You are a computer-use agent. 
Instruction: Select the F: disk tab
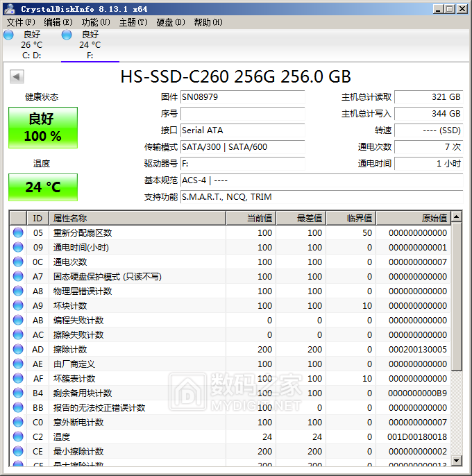90,45
